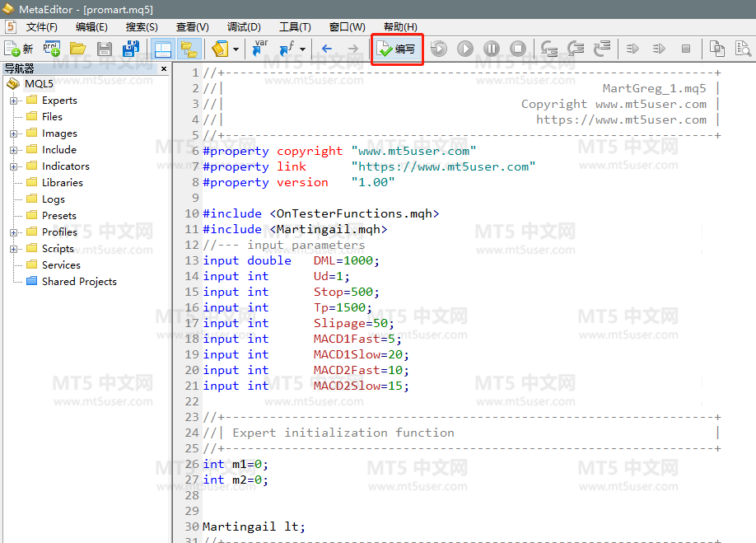Expand the Experts folder
This screenshot has width=756, height=543.
(x=13, y=101)
